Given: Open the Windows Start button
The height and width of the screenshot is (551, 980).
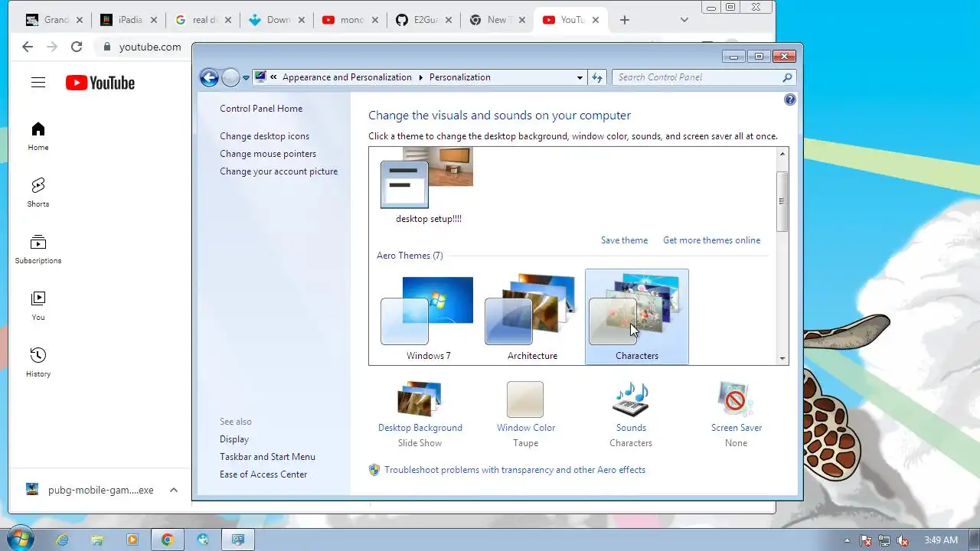Looking at the screenshot, I should 19,539.
